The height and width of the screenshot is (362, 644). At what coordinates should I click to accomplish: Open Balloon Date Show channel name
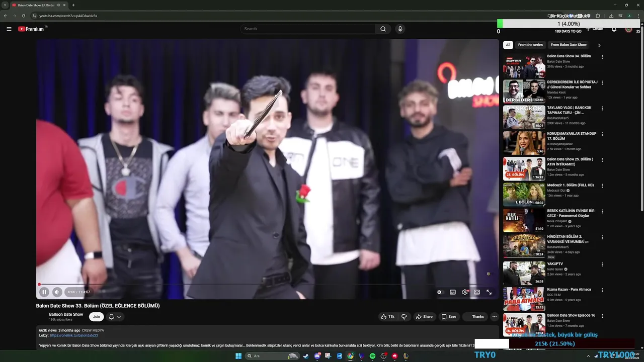coord(66,314)
